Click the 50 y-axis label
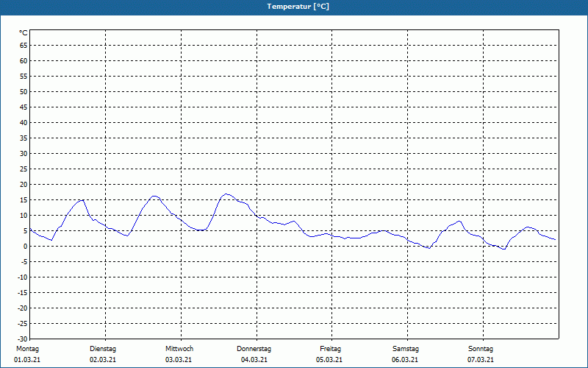 (x=24, y=91)
